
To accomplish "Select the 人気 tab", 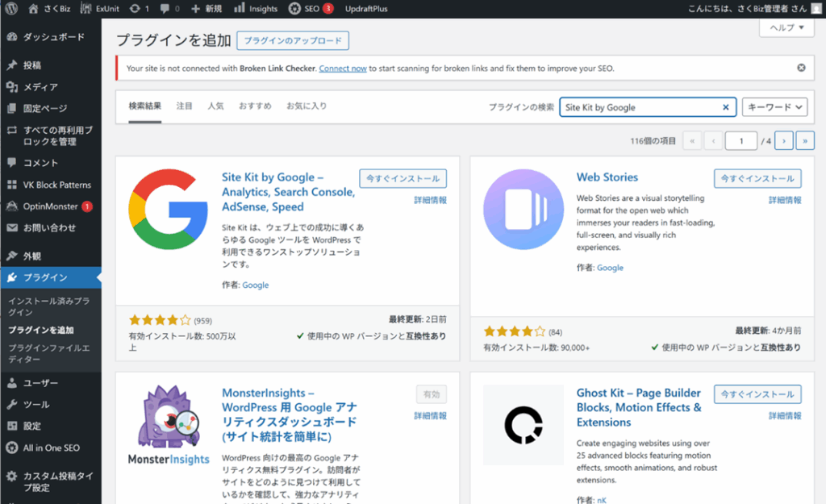I will tap(215, 106).
